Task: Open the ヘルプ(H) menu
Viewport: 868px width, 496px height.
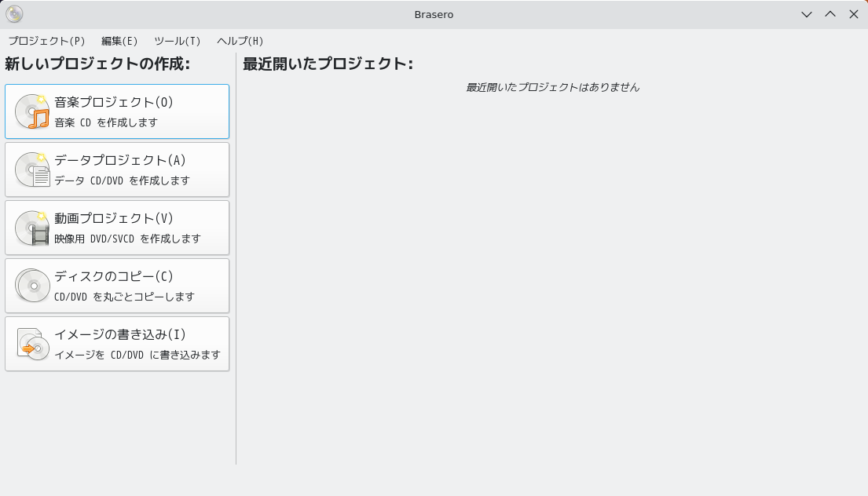Action: pyautogui.click(x=240, y=41)
